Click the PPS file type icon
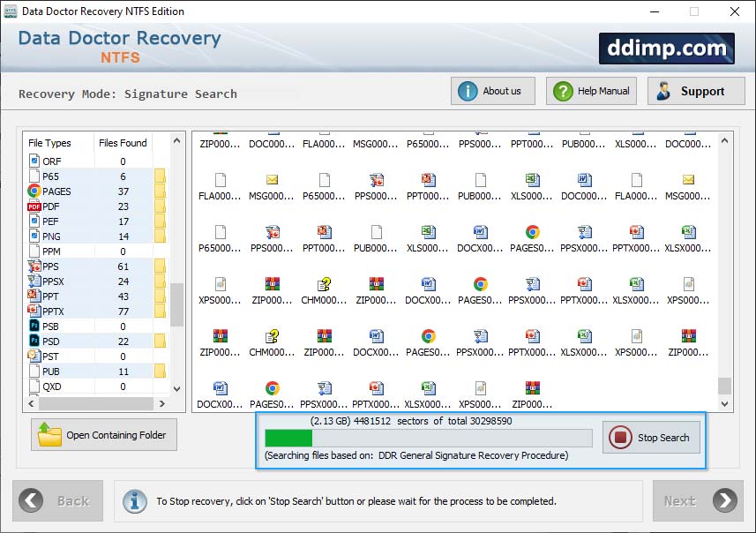This screenshot has width=756, height=533. [x=34, y=266]
